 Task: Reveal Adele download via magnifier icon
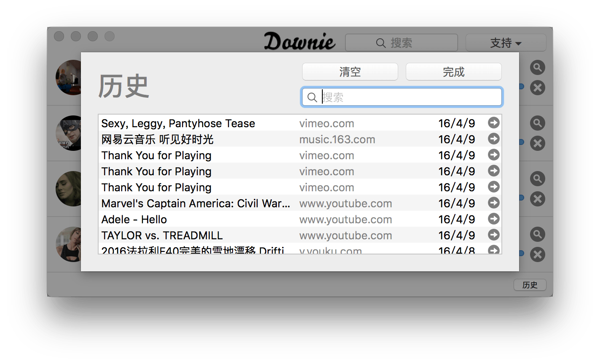(537, 179)
